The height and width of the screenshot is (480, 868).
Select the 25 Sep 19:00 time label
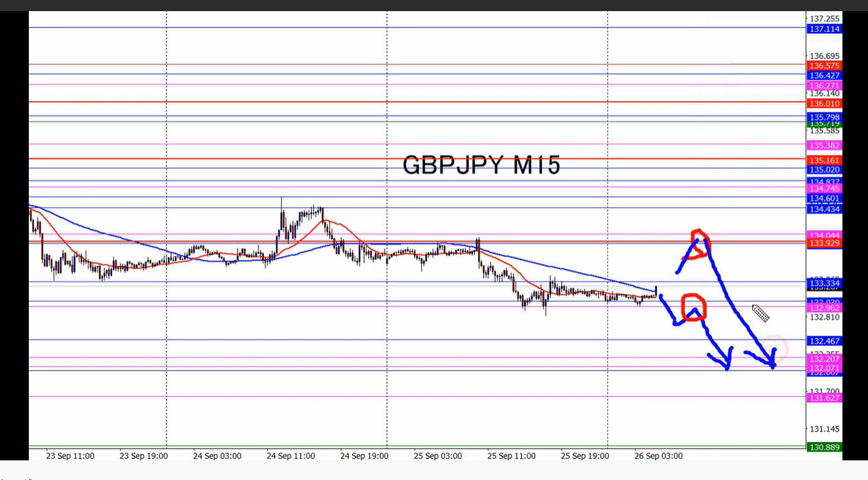point(585,456)
